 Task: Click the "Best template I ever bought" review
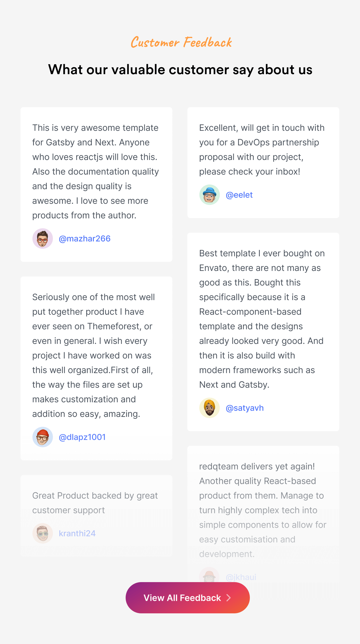[262, 319]
